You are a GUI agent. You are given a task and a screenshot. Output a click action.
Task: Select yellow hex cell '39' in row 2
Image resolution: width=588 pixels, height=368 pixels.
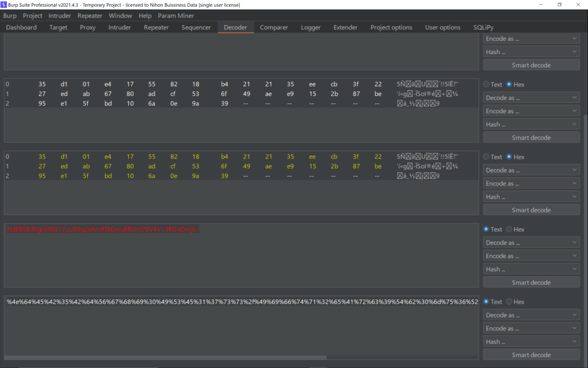(x=224, y=176)
